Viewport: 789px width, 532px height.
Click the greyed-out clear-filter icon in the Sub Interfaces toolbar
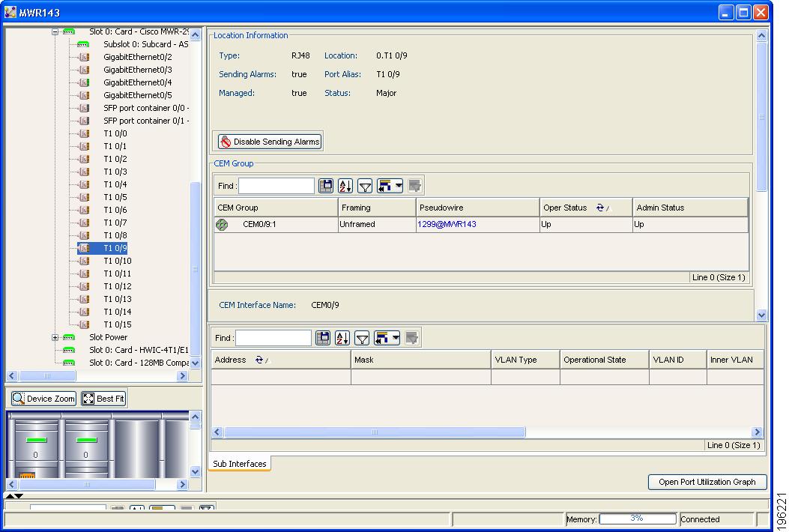411,338
